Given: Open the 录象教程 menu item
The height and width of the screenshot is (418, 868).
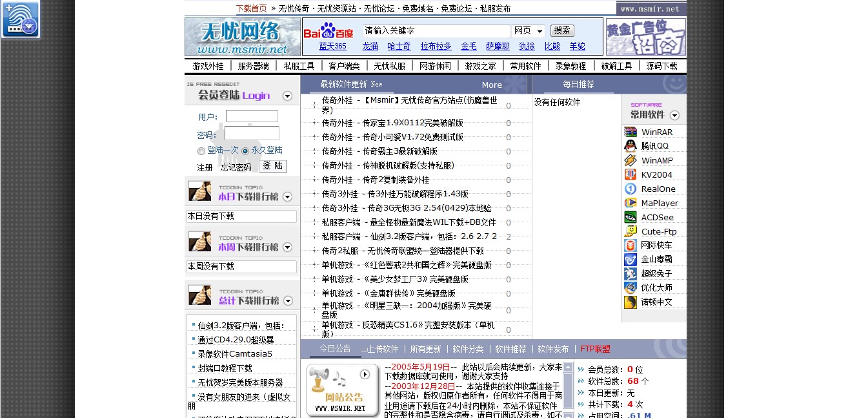Looking at the screenshot, I should tap(570, 66).
